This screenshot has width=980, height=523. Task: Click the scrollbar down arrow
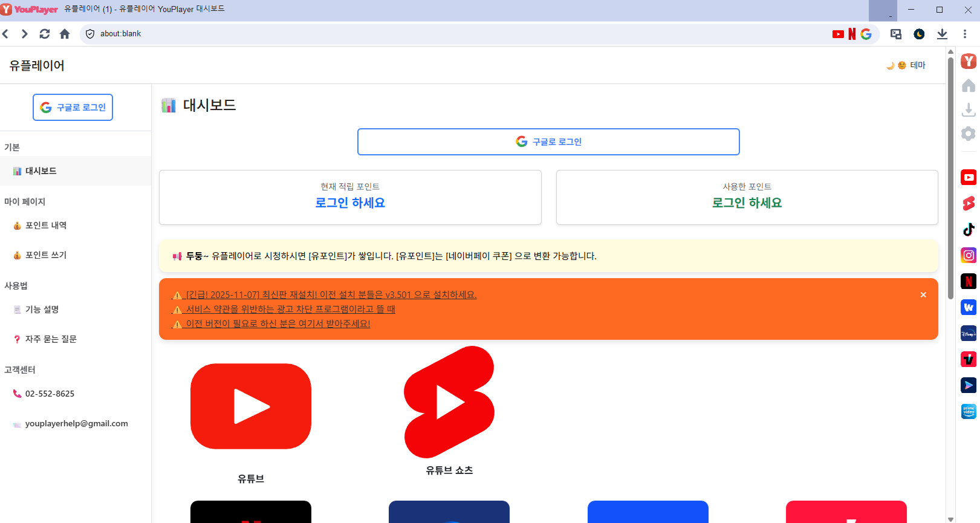[950, 519]
